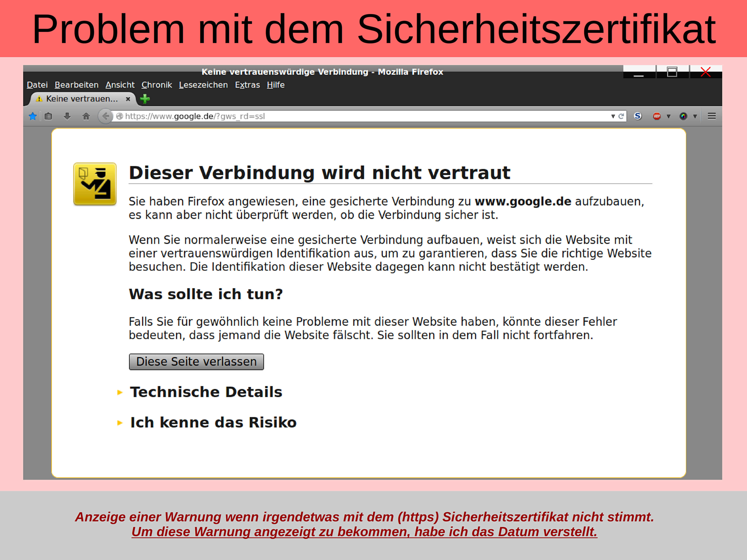Open the Home page via the house icon

[87, 116]
